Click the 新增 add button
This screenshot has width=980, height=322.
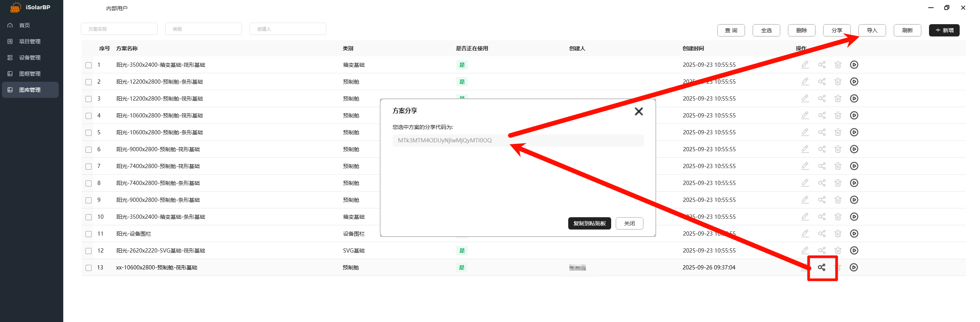[x=944, y=30]
